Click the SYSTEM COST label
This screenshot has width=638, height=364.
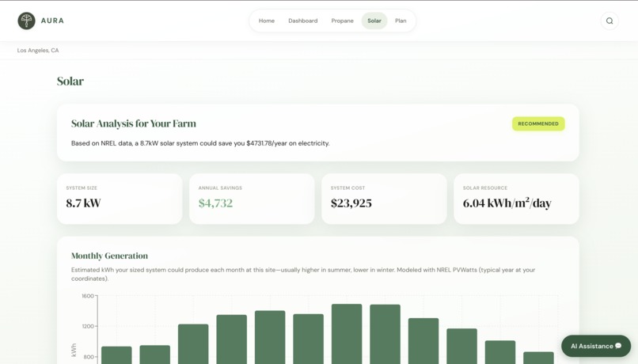pyautogui.click(x=347, y=188)
